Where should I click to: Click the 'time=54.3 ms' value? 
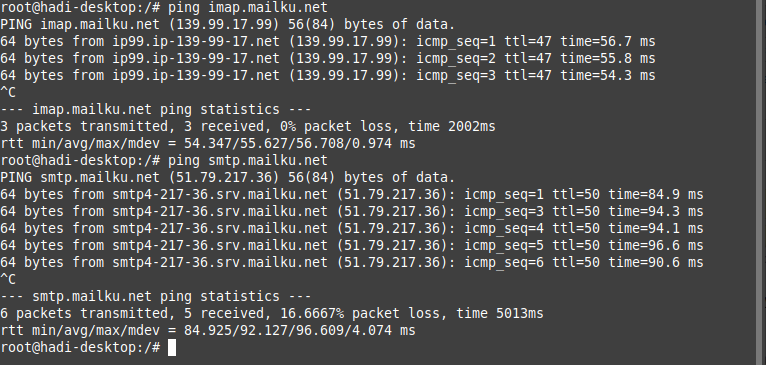coord(608,76)
